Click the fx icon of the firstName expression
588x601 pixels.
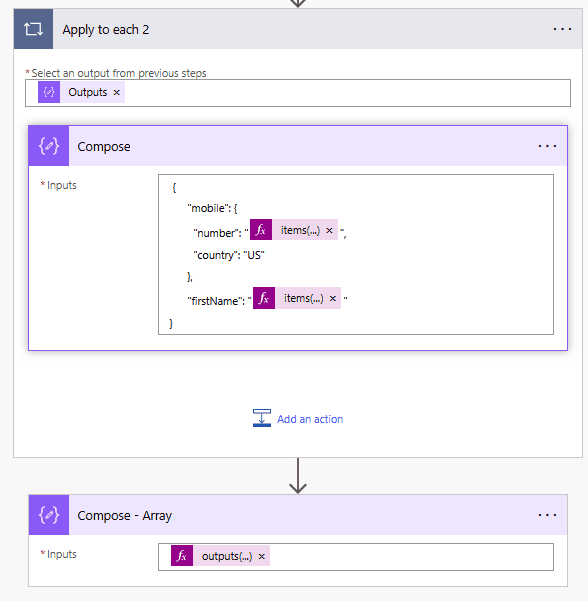(x=264, y=298)
